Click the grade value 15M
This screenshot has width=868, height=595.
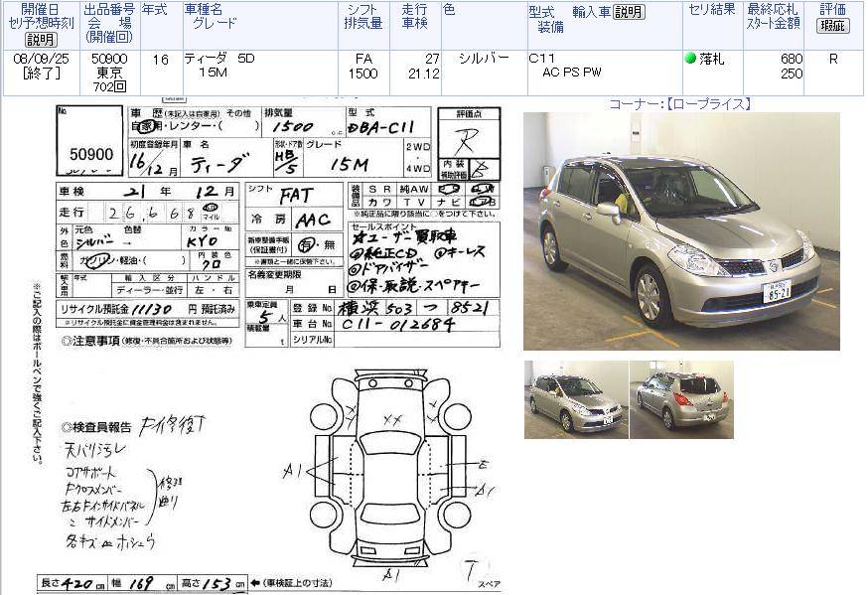click(x=214, y=73)
